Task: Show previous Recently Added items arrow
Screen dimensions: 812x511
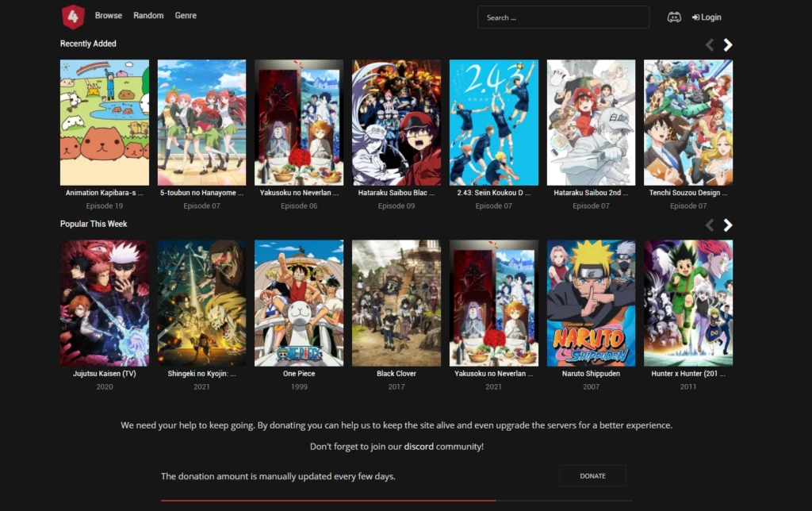Action: [x=710, y=45]
